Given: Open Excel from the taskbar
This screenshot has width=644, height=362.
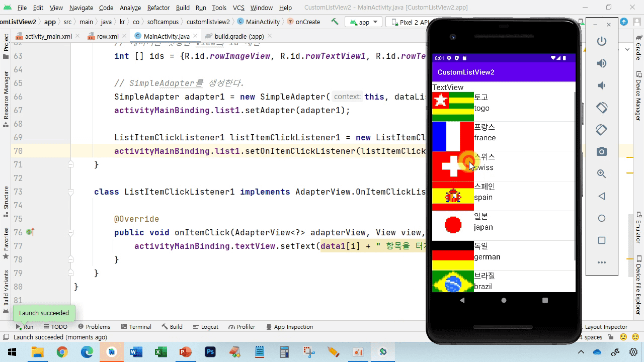Looking at the screenshot, I should pos(160,352).
